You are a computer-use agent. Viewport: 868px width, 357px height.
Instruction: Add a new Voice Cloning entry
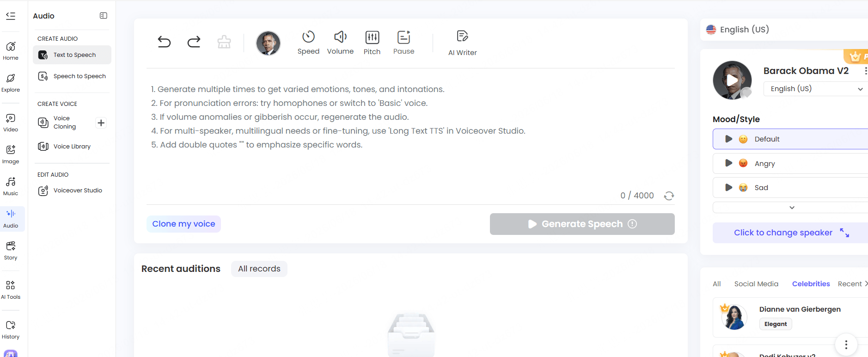(101, 123)
